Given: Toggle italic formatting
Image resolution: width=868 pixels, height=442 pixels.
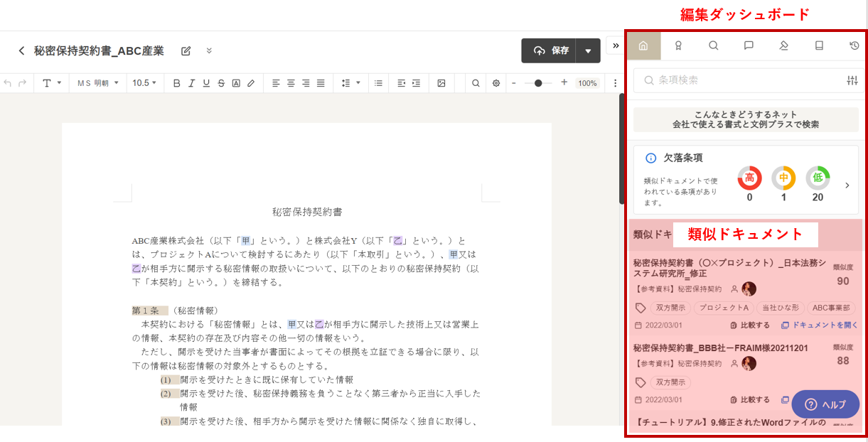Looking at the screenshot, I should click(x=191, y=83).
